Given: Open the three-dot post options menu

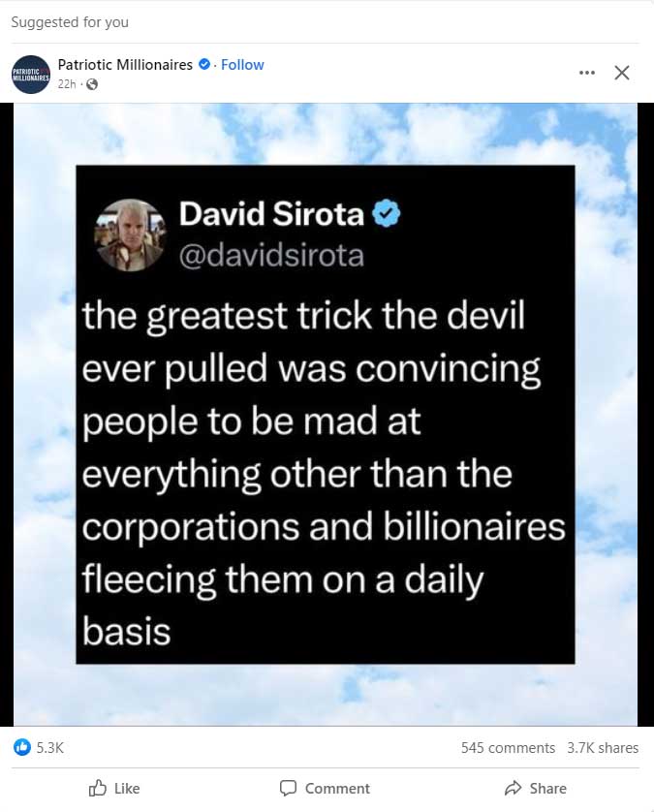Looking at the screenshot, I should [587, 73].
